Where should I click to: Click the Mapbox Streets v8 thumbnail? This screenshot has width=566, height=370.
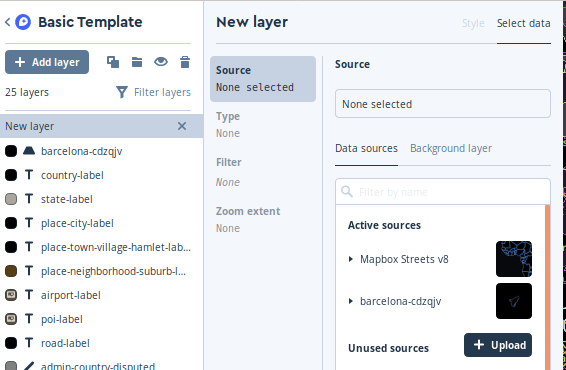point(514,259)
